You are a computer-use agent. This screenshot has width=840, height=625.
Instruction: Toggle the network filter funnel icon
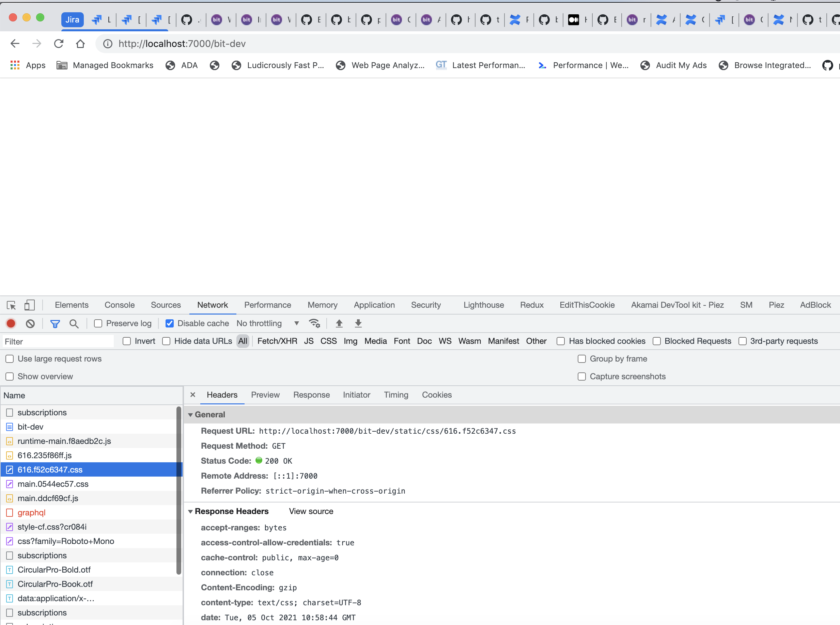pos(55,323)
